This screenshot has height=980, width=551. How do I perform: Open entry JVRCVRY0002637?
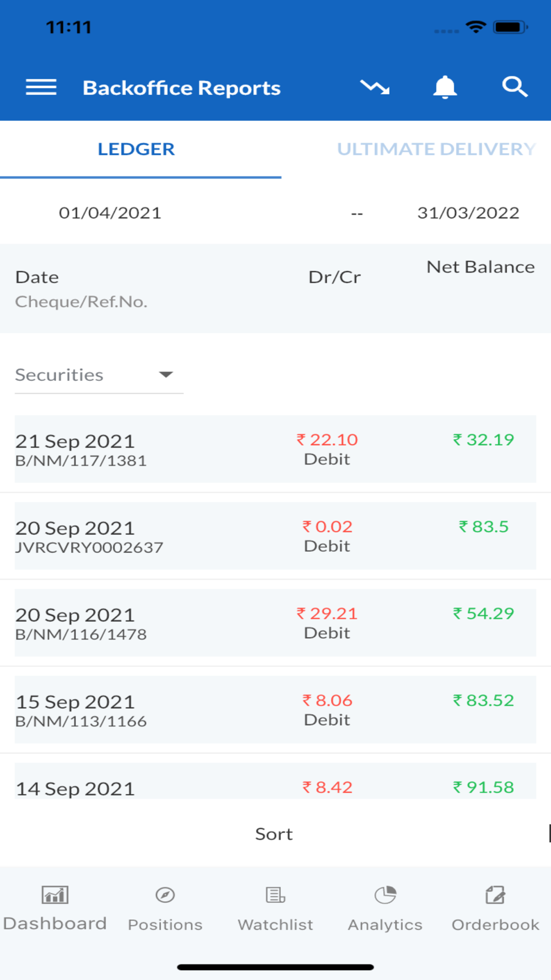tap(275, 536)
